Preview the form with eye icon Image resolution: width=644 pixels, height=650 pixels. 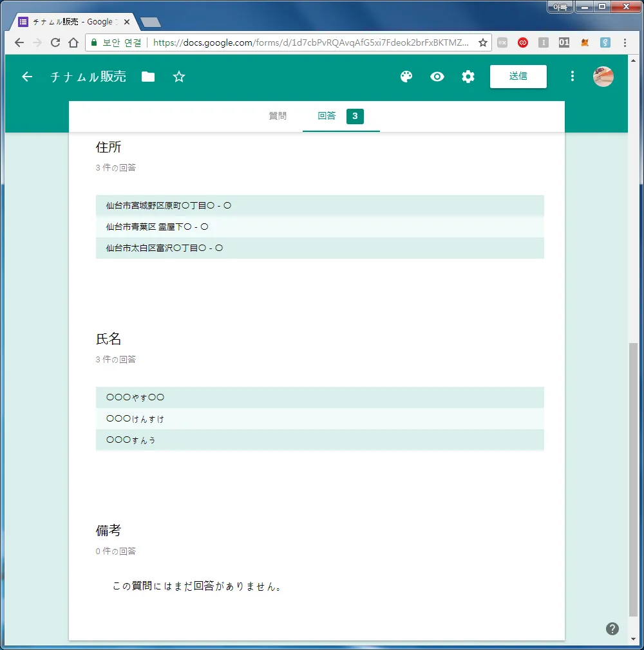pyautogui.click(x=437, y=77)
